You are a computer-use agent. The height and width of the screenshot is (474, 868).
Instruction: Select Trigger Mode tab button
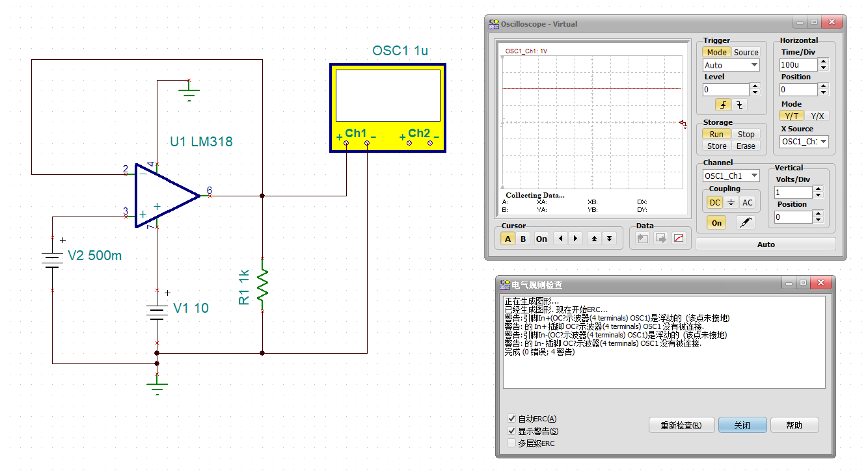point(716,52)
